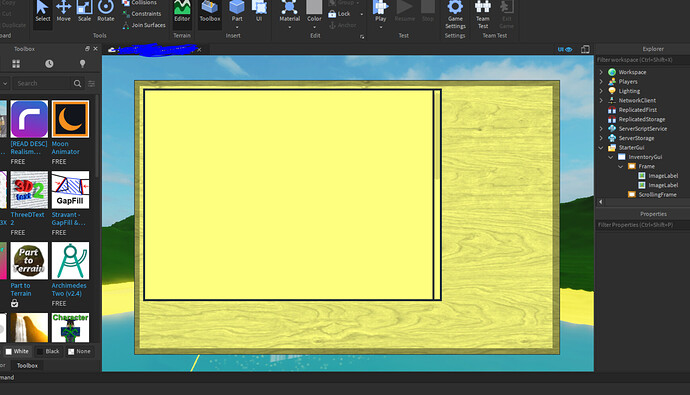
Task: Click Filter Properties field
Action: 642,225
